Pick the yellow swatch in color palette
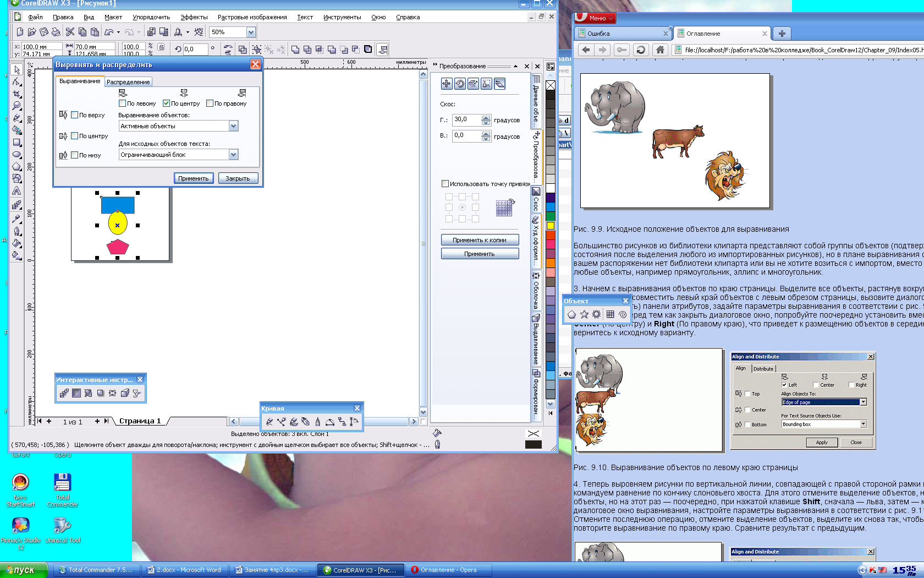Screen dimensions: 924x578 click(551, 226)
